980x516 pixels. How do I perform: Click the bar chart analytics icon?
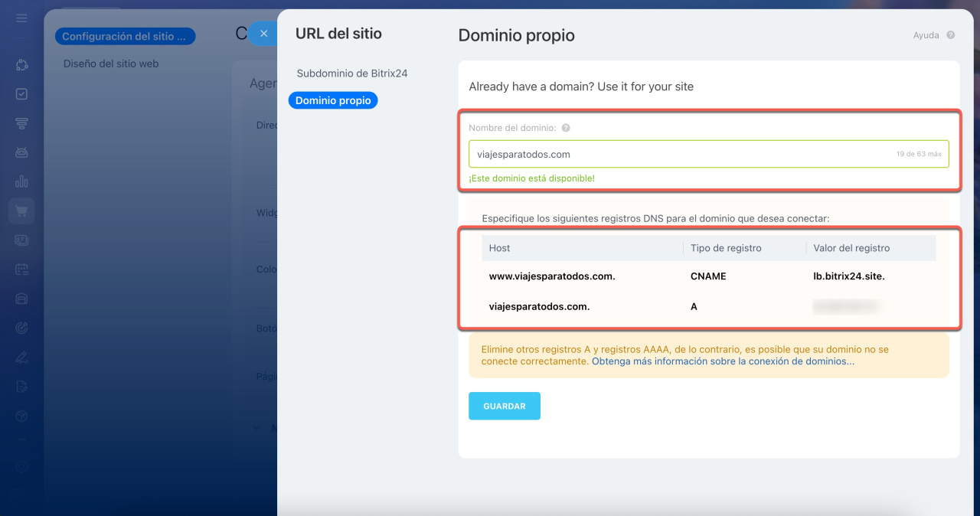coord(21,181)
